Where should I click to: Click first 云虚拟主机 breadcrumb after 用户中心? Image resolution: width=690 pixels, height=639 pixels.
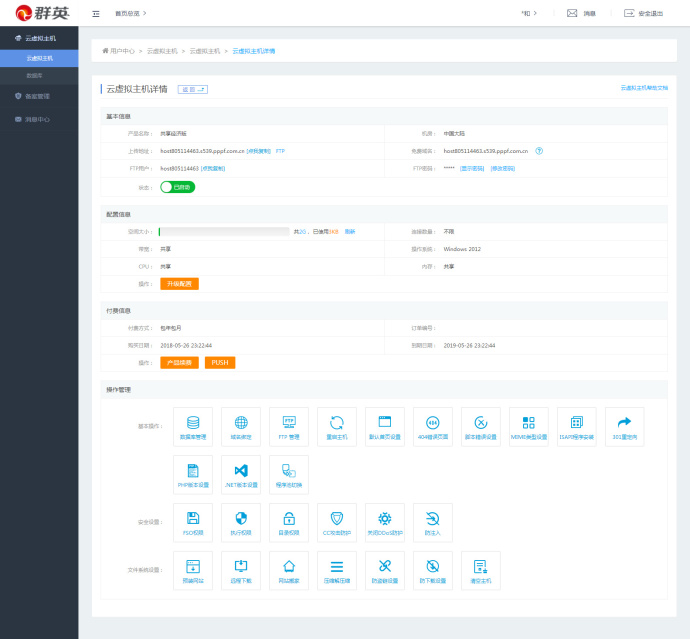coord(162,51)
